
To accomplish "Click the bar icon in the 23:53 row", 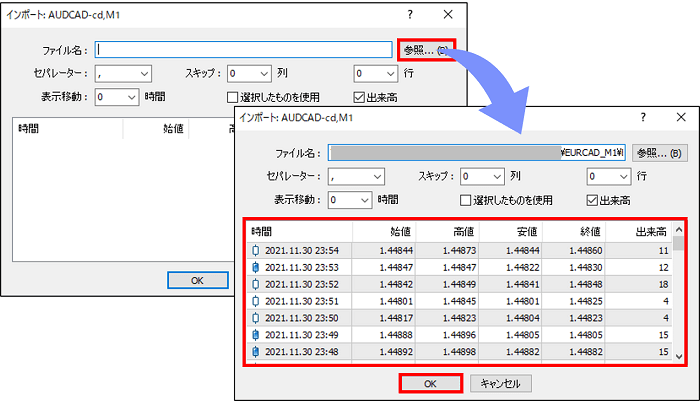I will click(256, 267).
